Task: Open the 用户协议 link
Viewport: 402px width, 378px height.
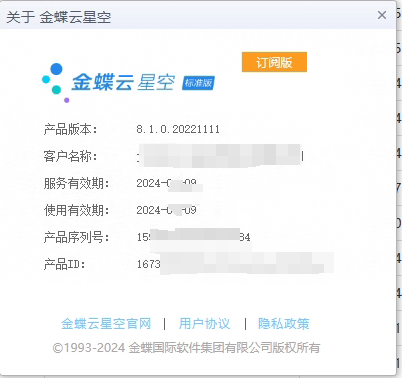Action: click(x=204, y=324)
